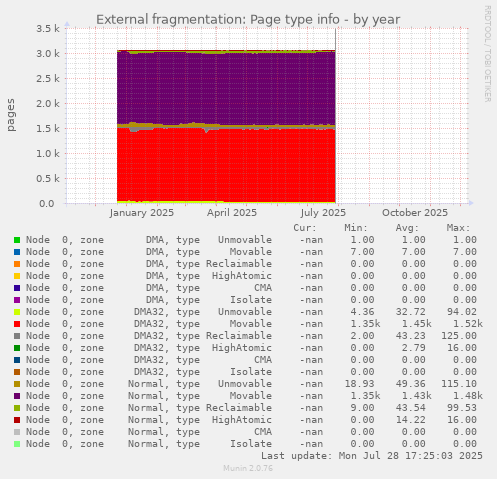This screenshot has height=479, width=497.
Task: Click the Normal Movable avg value '1.43k'
Action: (416, 396)
